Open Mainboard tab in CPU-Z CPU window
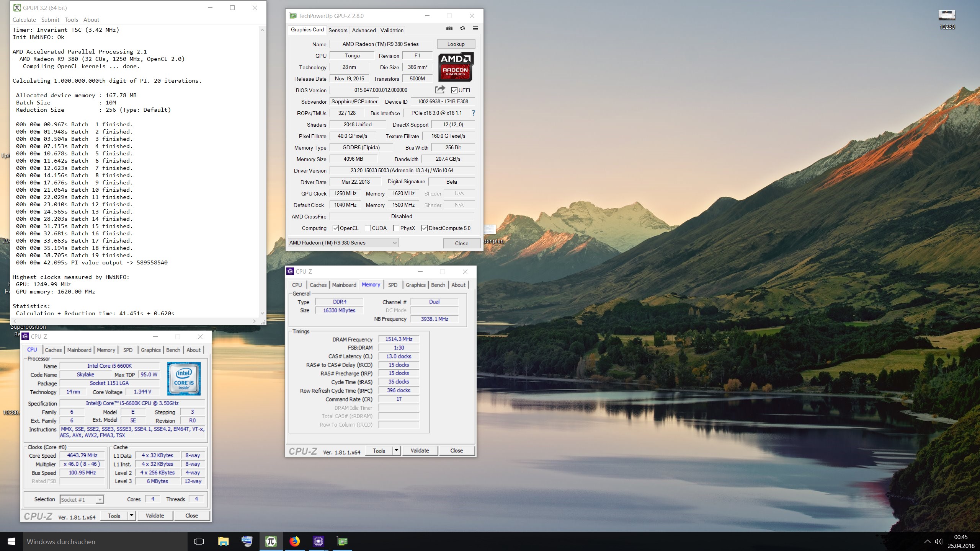This screenshot has height=551, width=980. pos(79,350)
